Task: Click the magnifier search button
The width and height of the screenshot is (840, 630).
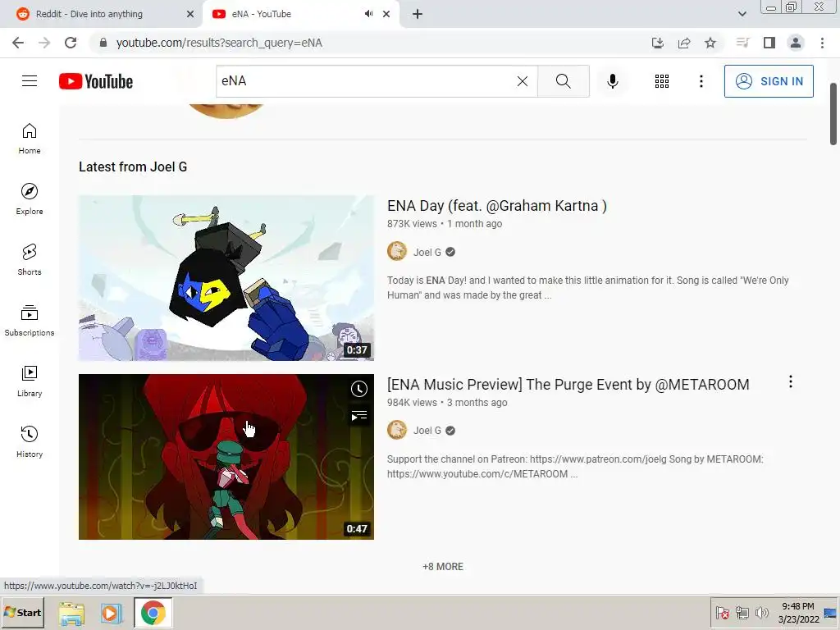Action: click(x=563, y=81)
